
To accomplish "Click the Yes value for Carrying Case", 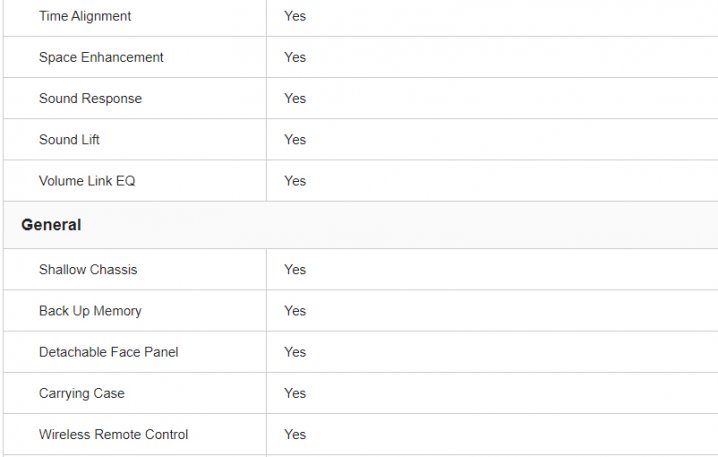I will (295, 393).
